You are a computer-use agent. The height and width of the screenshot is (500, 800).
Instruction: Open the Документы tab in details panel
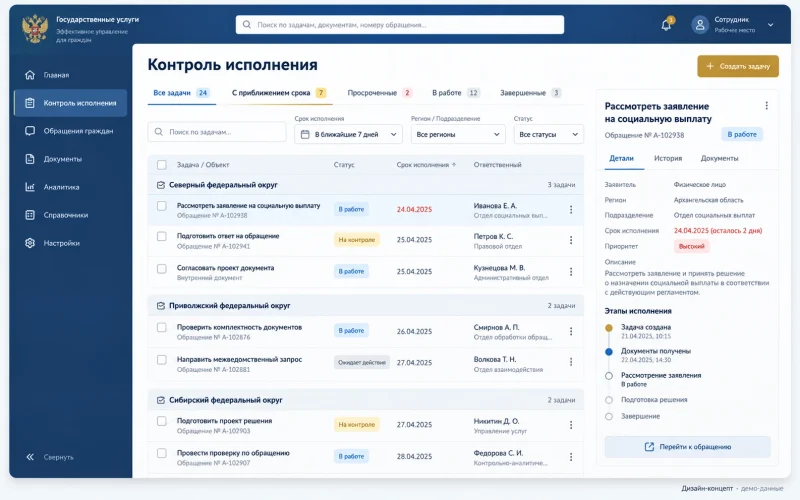pyautogui.click(x=719, y=159)
